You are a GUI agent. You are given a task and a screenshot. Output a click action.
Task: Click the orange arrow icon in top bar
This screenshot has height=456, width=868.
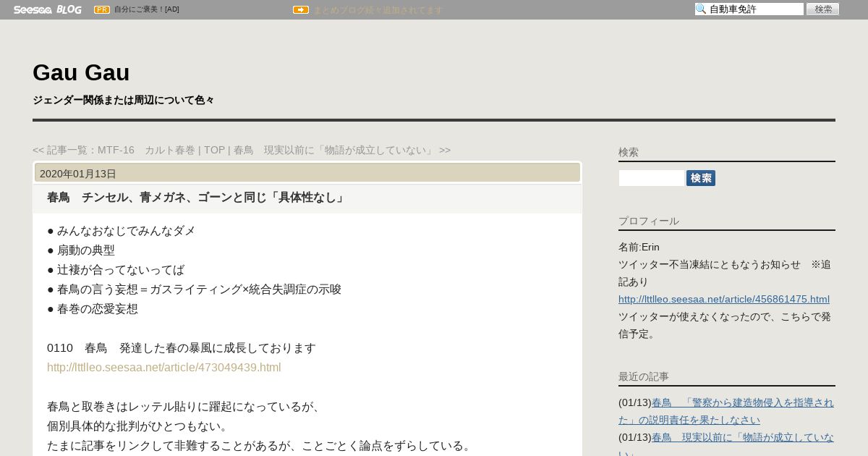301,9
